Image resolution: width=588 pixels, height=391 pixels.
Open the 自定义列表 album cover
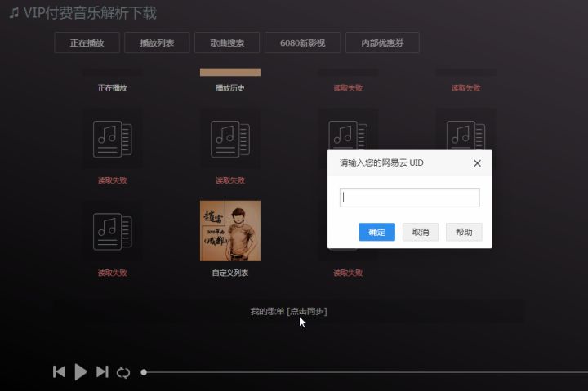point(230,231)
